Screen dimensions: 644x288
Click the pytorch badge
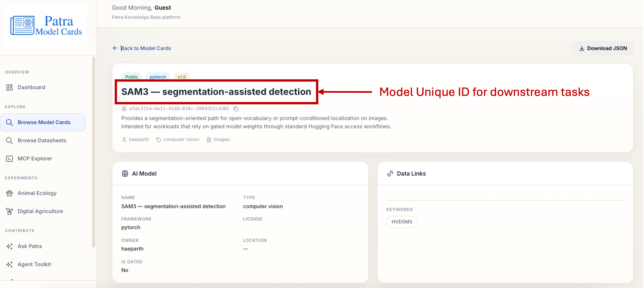pos(158,77)
